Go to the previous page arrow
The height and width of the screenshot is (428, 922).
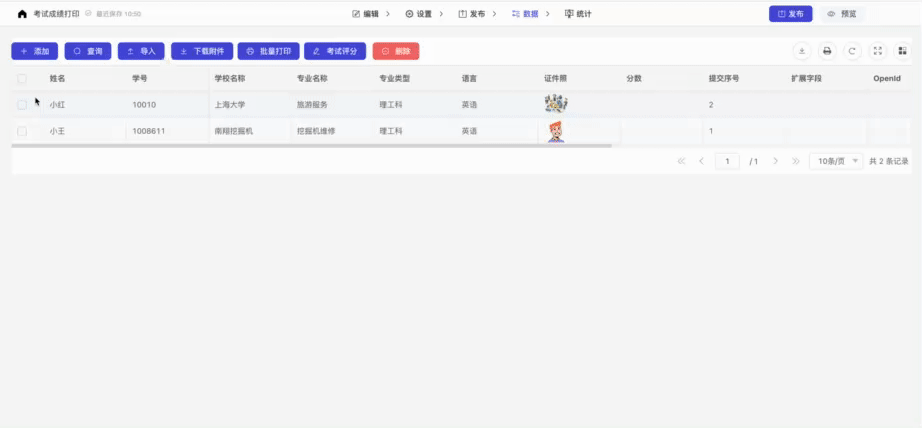[x=701, y=161]
